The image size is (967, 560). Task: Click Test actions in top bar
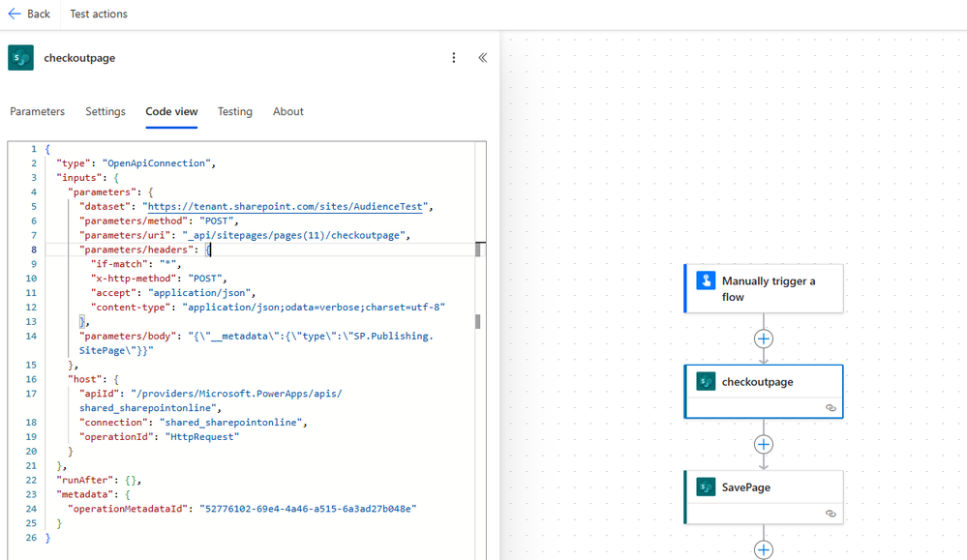pyautogui.click(x=99, y=15)
